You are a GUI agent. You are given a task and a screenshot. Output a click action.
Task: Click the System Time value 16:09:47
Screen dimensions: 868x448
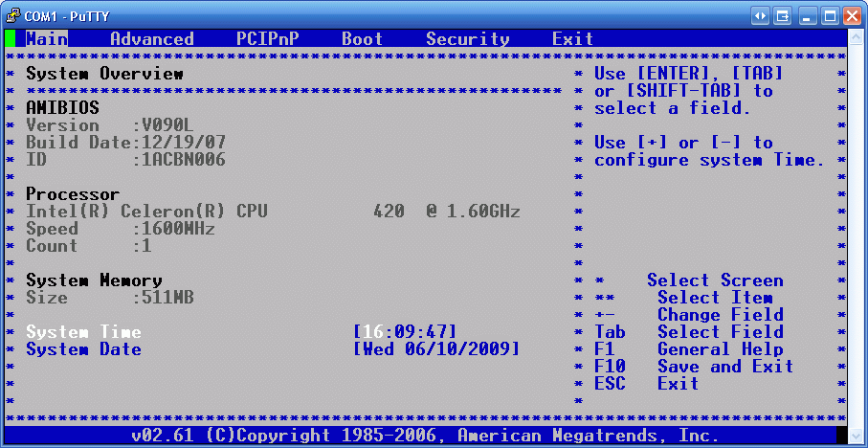[x=405, y=332]
